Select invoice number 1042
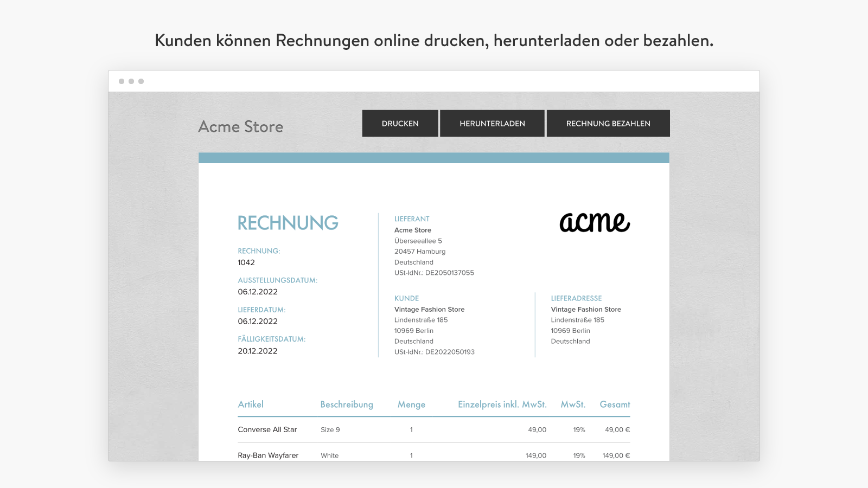868x488 pixels. point(246,262)
